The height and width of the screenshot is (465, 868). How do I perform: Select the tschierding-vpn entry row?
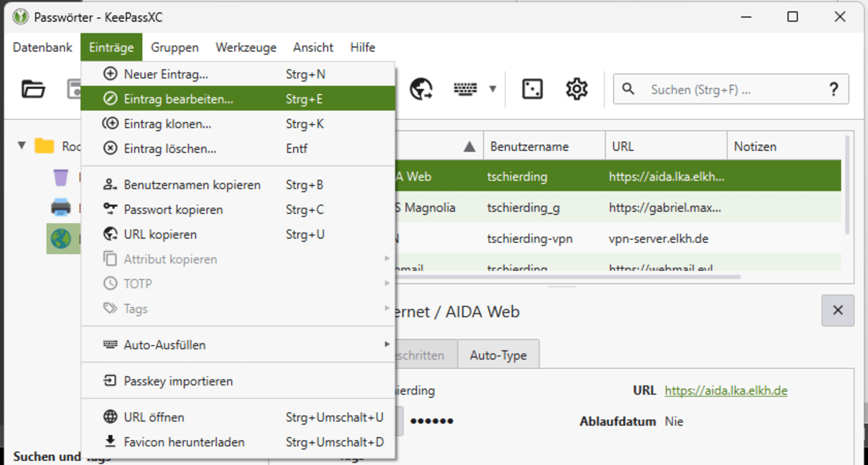click(618, 238)
